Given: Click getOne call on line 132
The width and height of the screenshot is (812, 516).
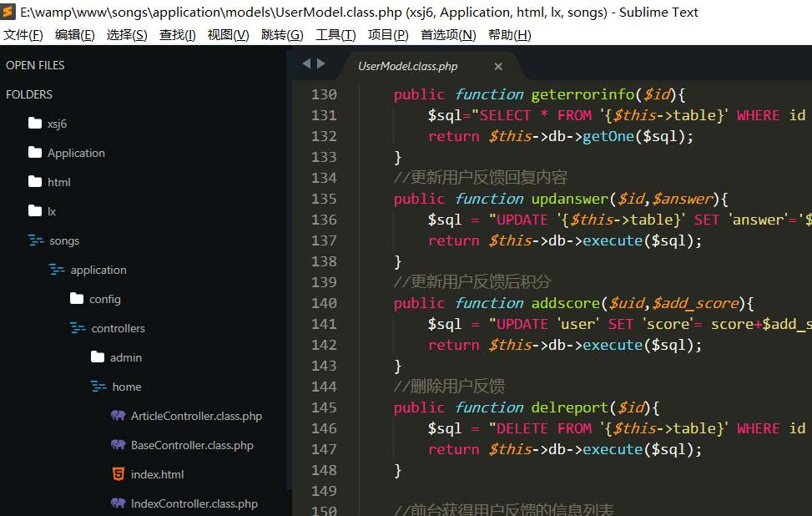Looking at the screenshot, I should coord(608,136).
